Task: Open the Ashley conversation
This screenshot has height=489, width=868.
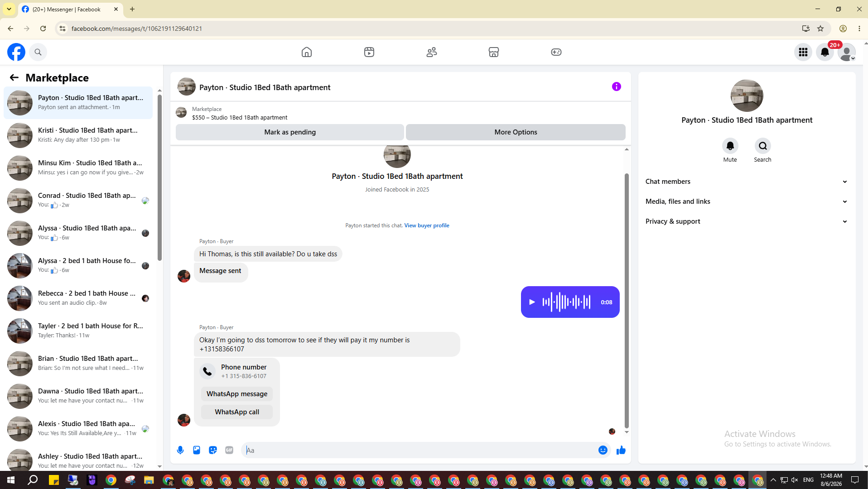Action: click(x=78, y=458)
